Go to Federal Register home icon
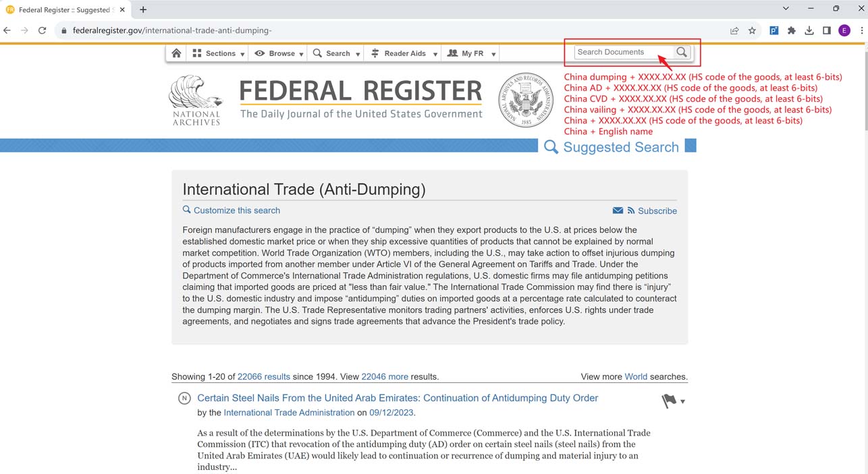 [176, 53]
